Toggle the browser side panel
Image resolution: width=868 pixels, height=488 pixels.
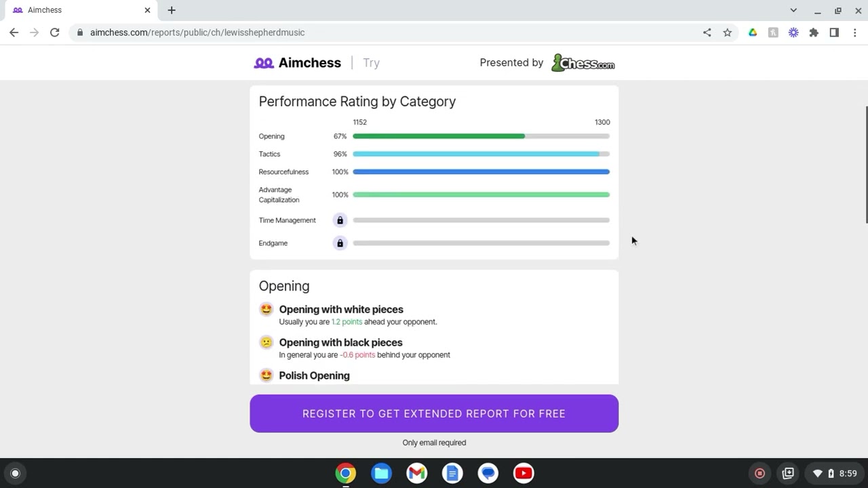(x=834, y=33)
